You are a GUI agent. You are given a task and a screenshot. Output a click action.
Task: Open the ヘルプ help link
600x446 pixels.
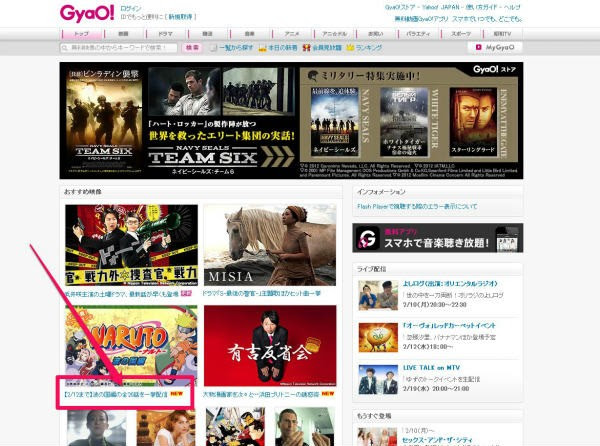coord(512,7)
